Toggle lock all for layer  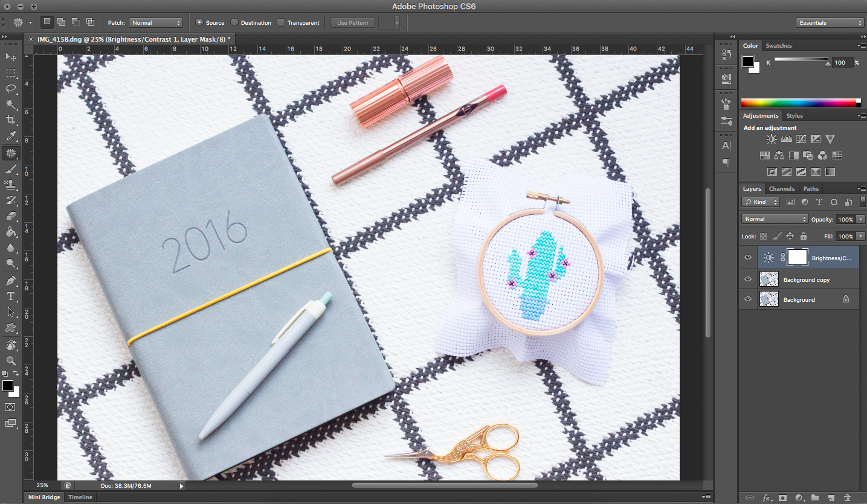coord(804,237)
